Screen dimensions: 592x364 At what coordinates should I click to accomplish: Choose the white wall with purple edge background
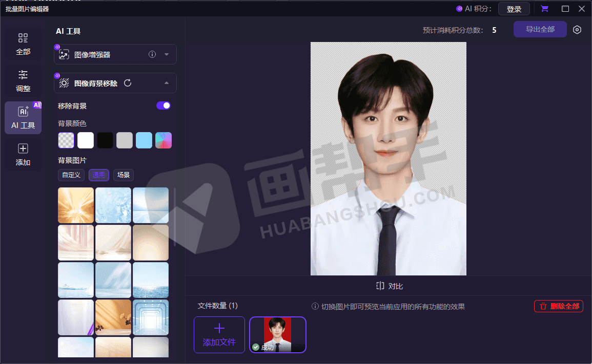click(x=76, y=317)
